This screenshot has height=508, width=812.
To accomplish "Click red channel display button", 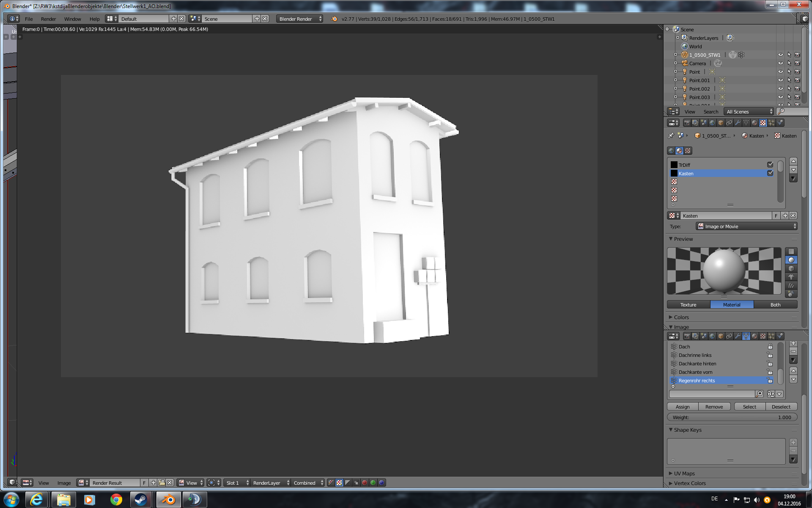I will click(x=365, y=483).
